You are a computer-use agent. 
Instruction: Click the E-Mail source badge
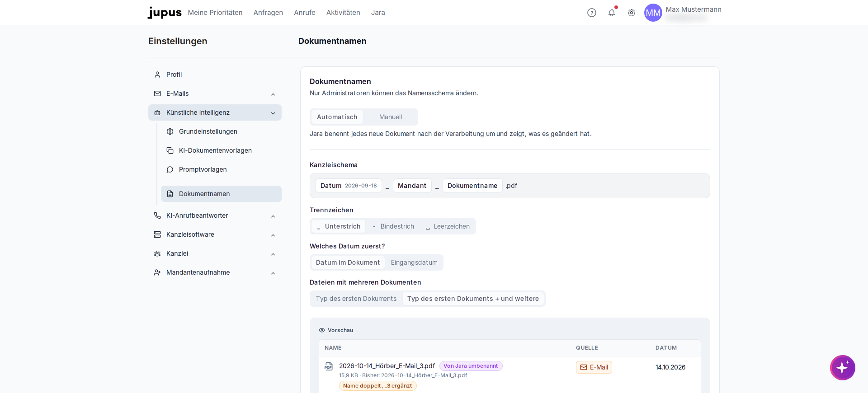pyautogui.click(x=594, y=367)
